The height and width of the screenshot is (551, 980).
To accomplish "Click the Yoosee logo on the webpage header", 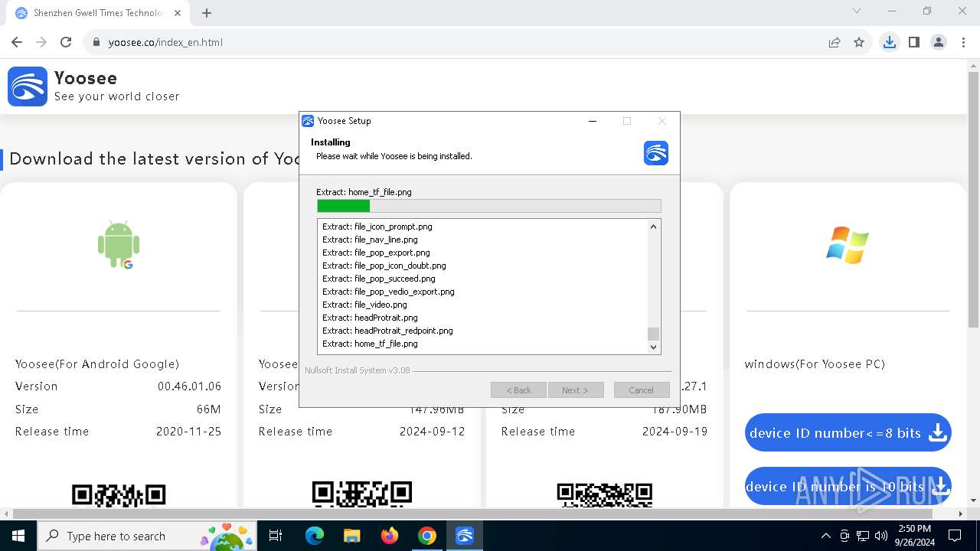I will (x=28, y=86).
